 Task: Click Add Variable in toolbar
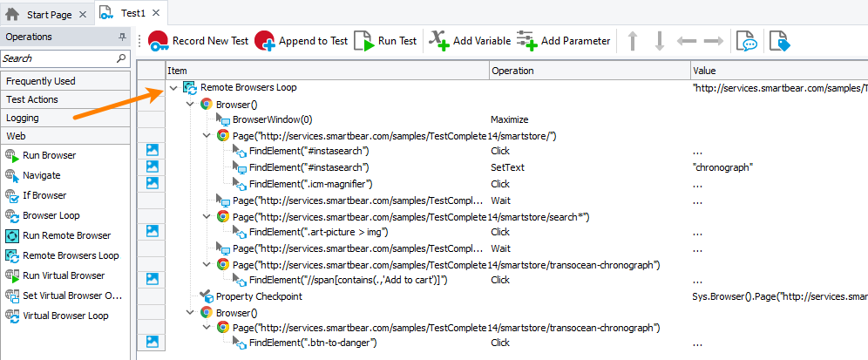click(x=471, y=41)
